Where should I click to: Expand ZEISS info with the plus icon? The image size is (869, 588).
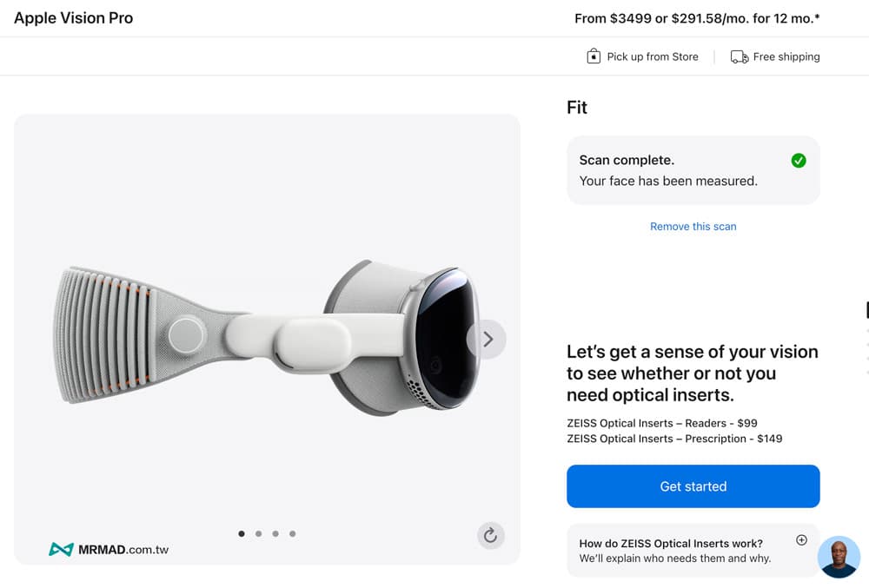pyautogui.click(x=801, y=540)
